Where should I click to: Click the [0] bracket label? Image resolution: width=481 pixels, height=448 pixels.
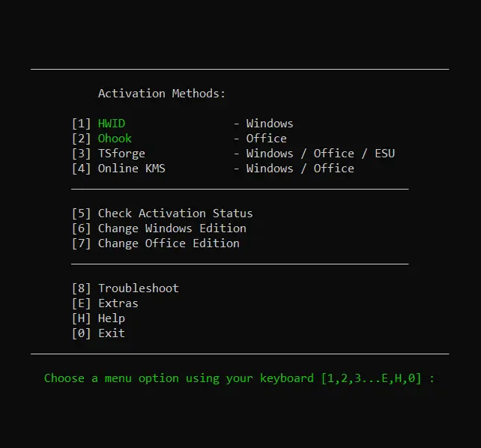click(82, 333)
